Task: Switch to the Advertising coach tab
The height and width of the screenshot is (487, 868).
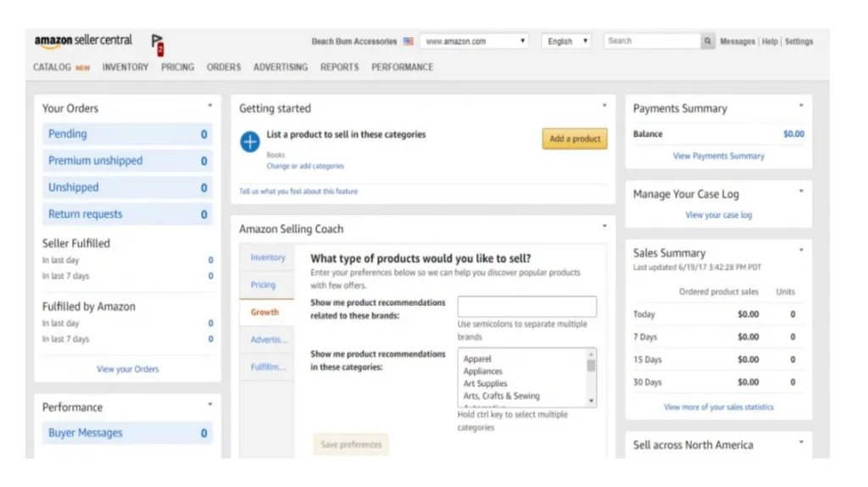Action: pyautogui.click(x=267, y=340)
